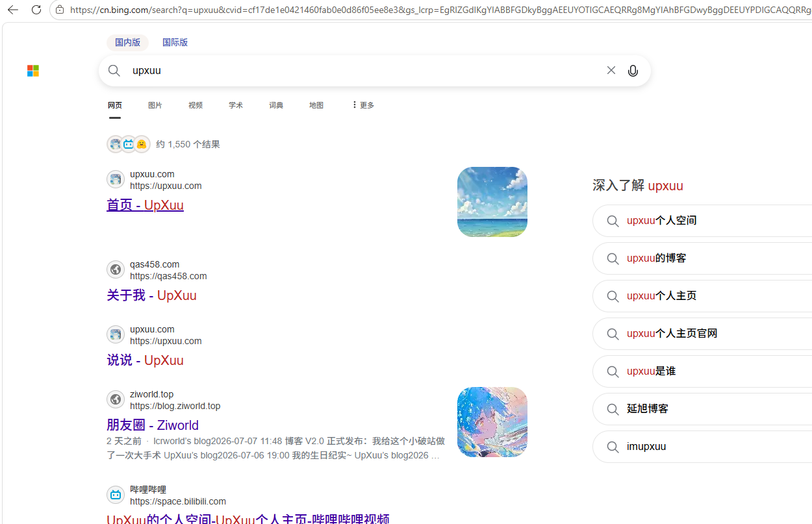This screenshot has height=524, width=812.
Task: Click the lock icon in the address bar
Action: point(60,10)
